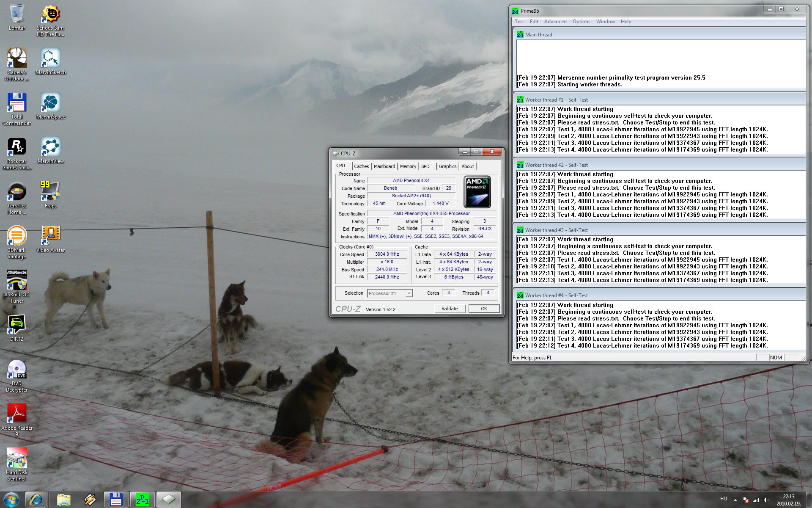Click OK button in CPU-Z
The image size is (812, 508).
coord(484,309)
